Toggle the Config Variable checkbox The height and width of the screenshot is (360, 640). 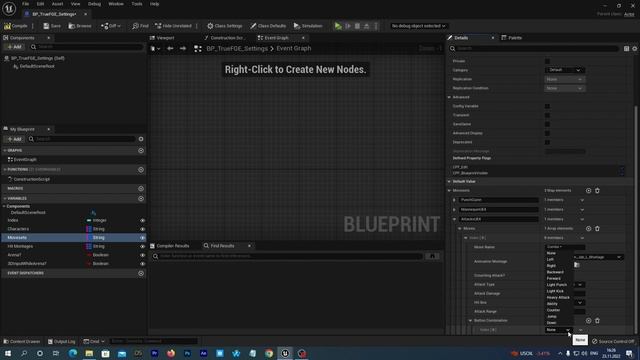[x=547, y=106]
